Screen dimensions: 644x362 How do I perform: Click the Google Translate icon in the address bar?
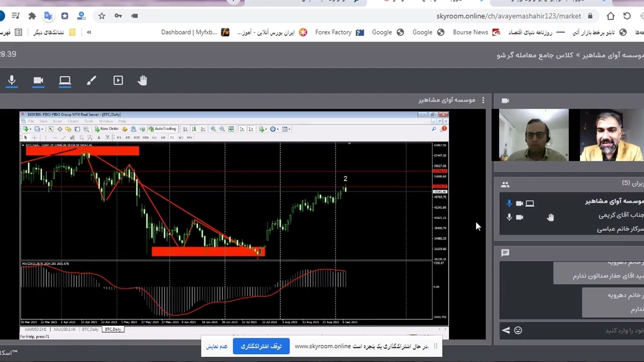(x=48, y=16)
